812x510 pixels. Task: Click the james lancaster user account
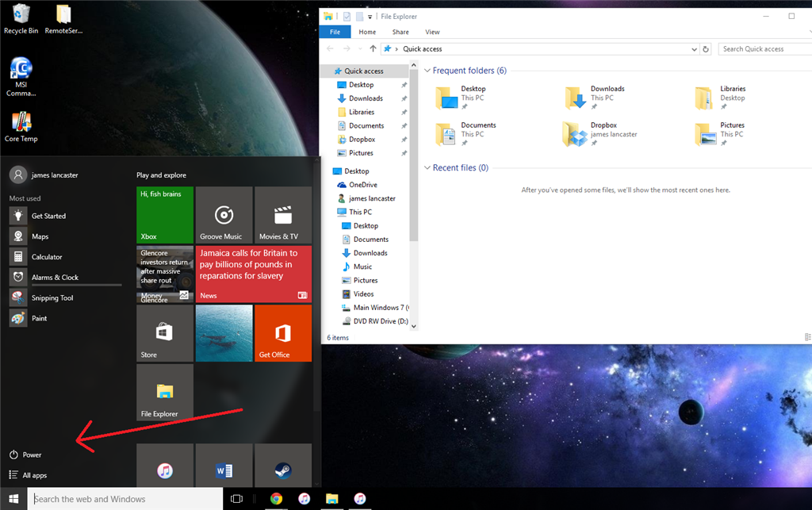click(x=44, y=175)
